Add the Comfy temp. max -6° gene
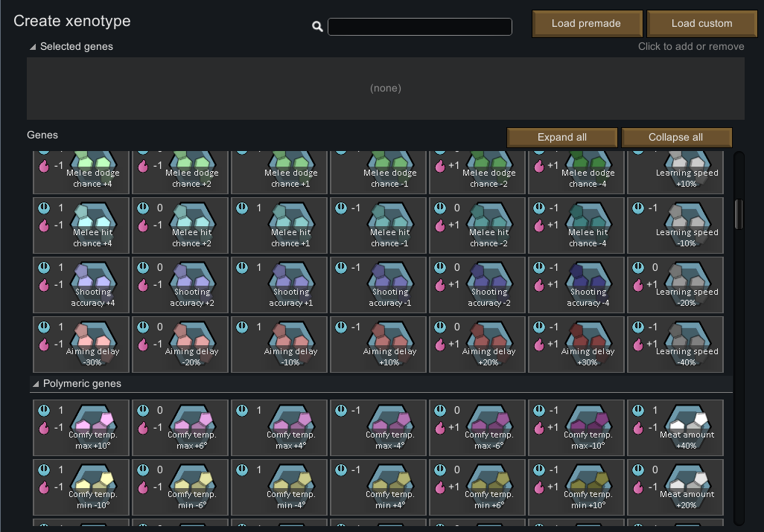 click(477, 428)
